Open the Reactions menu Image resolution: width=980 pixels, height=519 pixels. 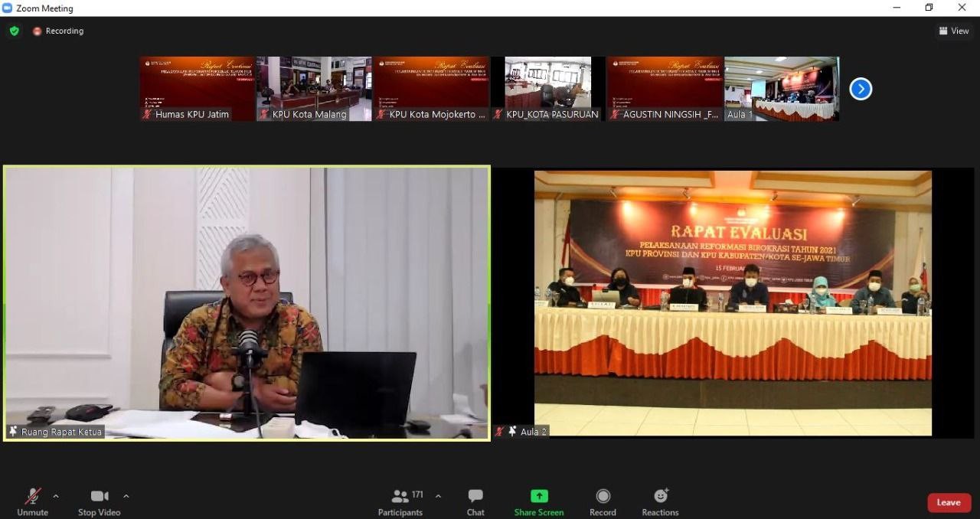pyautogui.click(x=660, y=502)
